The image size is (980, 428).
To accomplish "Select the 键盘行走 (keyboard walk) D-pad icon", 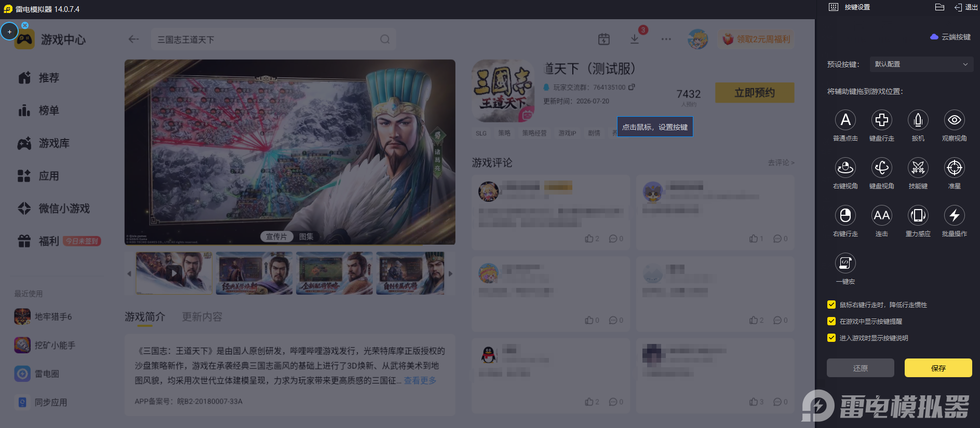I will [882, 120].
